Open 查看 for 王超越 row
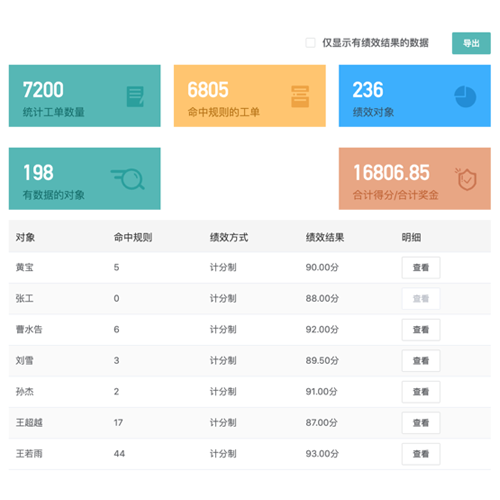Viewport: 500px width, 500px height. (x=421, y=423)
